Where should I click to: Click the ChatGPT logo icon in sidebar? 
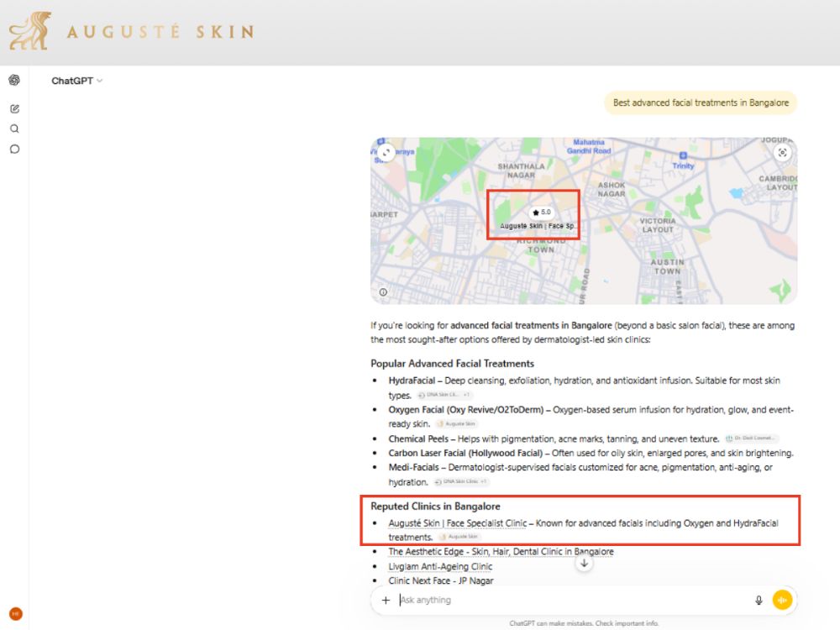(x=14, y=81)
